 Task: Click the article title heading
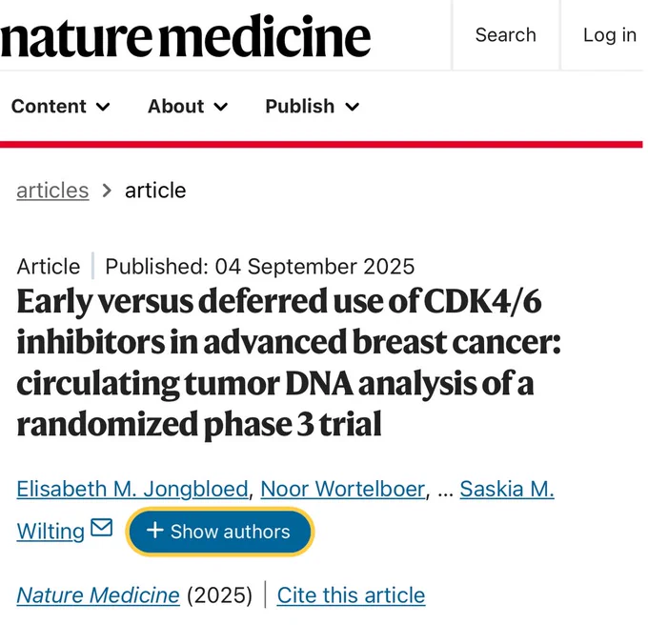289,363
